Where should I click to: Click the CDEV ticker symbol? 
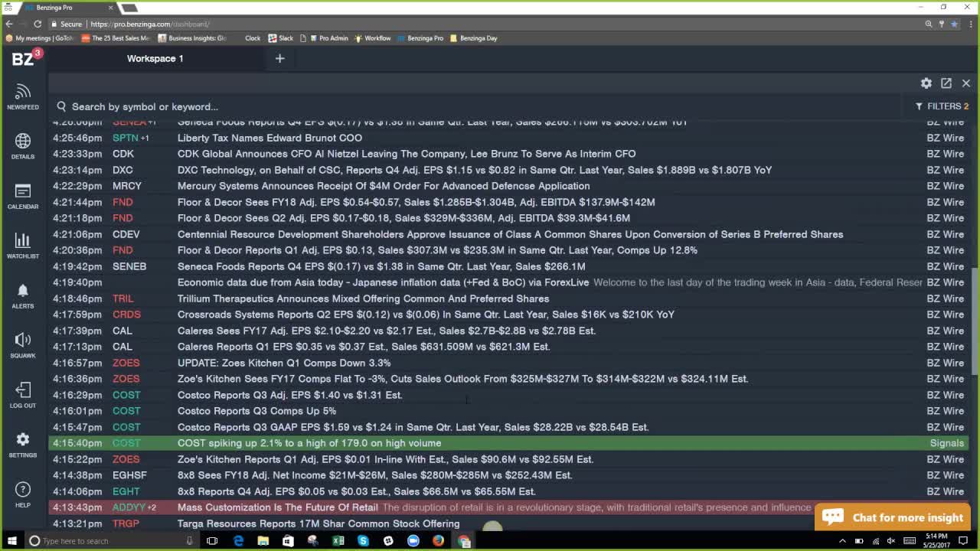pos(126,234)
